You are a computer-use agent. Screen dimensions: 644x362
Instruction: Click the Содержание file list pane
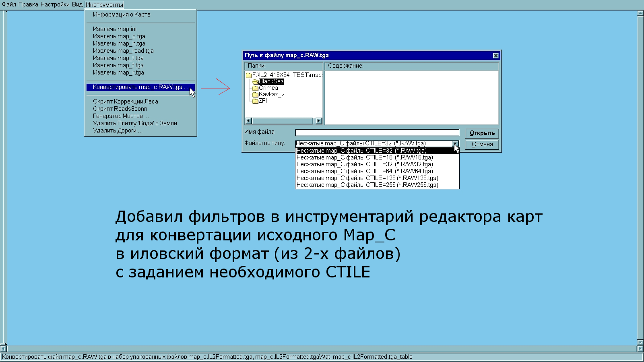(412, 98)
